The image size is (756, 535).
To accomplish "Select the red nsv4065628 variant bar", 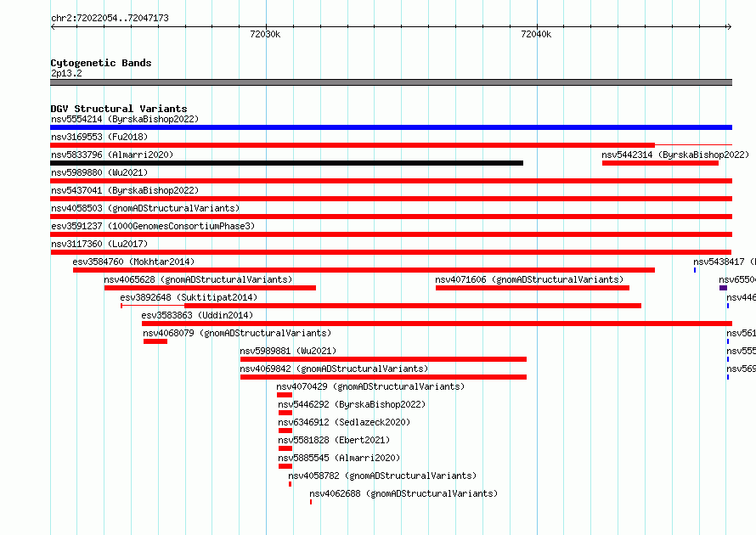I will click(x=210, y=288).
